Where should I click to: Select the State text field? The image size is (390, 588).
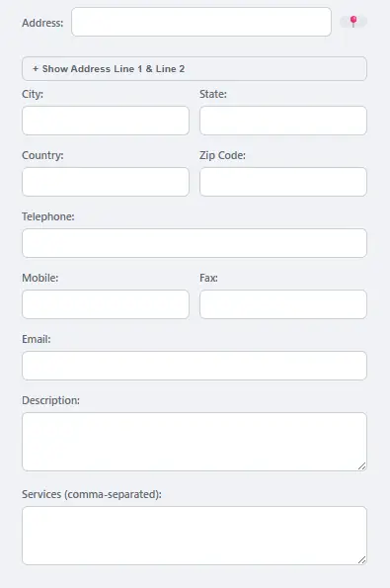click(x=283, y=121)
